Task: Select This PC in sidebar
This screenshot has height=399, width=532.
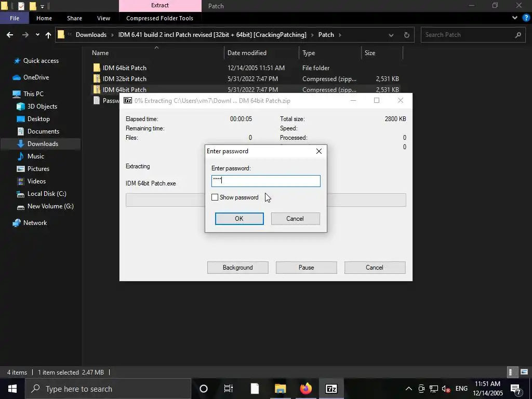Action: tap(33, 94)
